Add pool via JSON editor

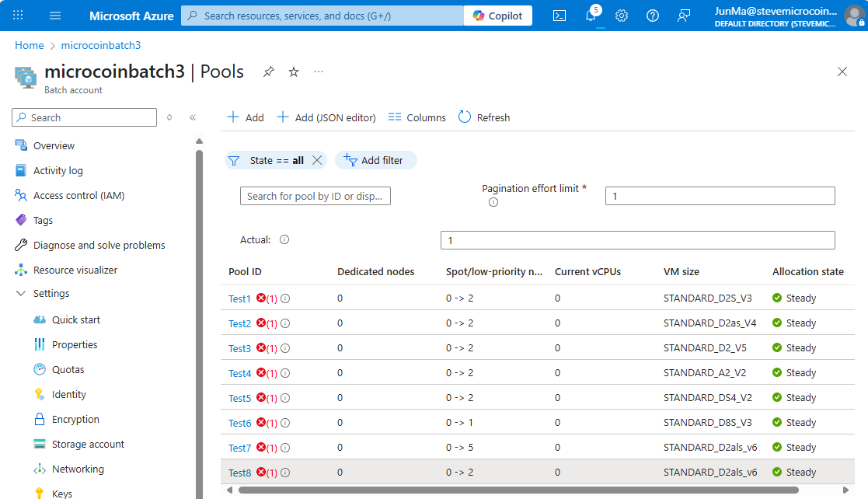[x=326, y=117]
